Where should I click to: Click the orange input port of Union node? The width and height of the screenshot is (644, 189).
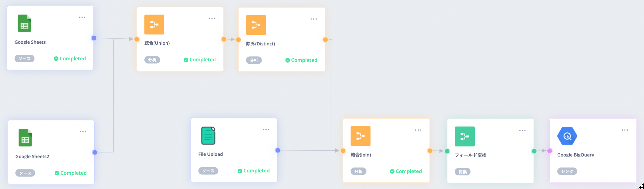click(x=137, y=39)
